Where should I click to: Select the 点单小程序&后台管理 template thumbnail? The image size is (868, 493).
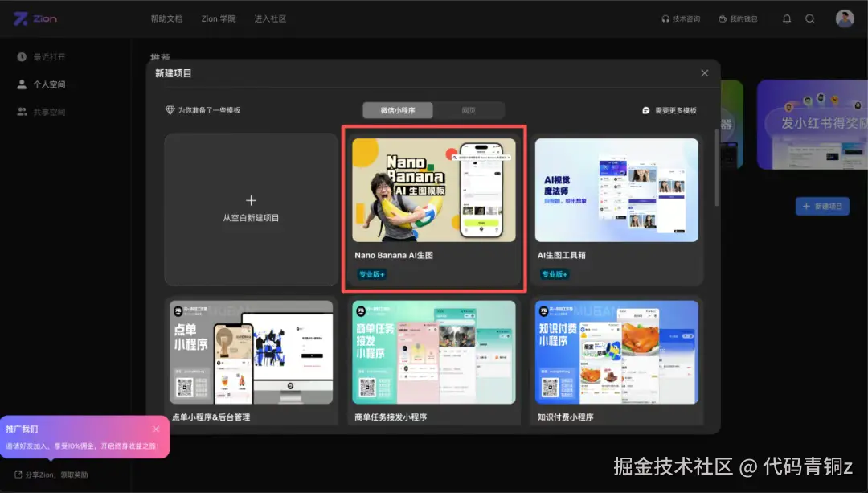coord(252,352)
